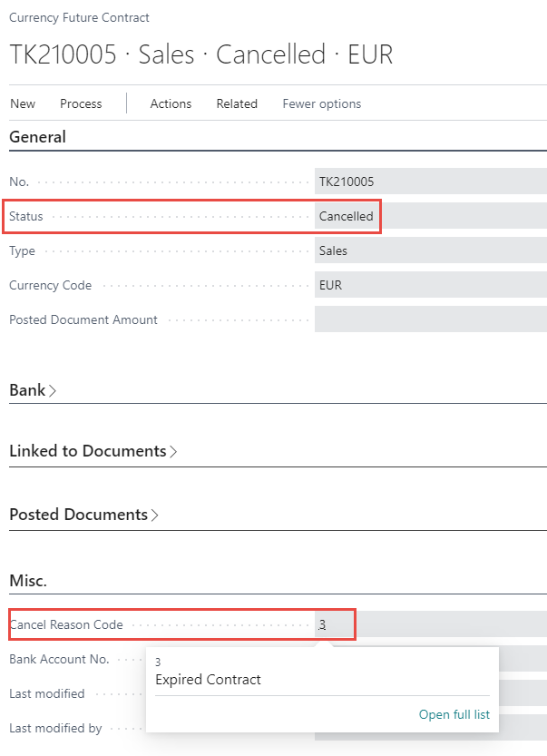Click the page title TK210005 Sales Cancelled EUR

pos(201,54)
